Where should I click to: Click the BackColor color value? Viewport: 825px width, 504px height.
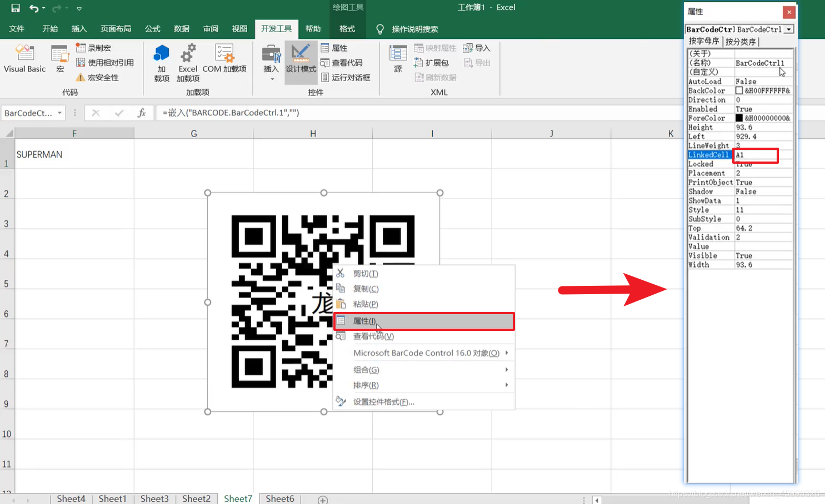click(x=763, y=90)
